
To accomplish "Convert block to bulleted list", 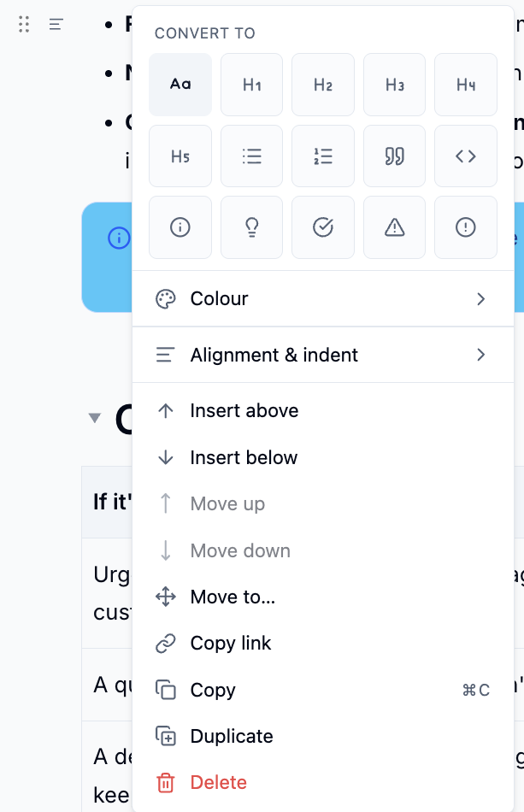I will point(251,156).
